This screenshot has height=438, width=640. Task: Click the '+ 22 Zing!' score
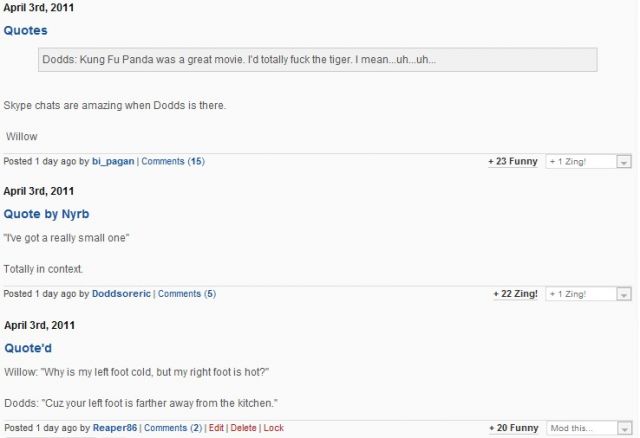tap(515, 294)
